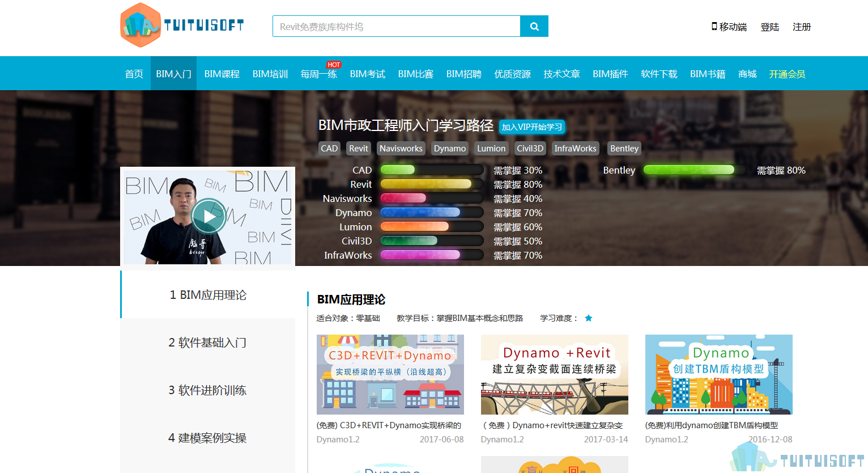
Task: Click the Bentley 80% progress bar
Action: pyautogui.click(x=695, y=170)
